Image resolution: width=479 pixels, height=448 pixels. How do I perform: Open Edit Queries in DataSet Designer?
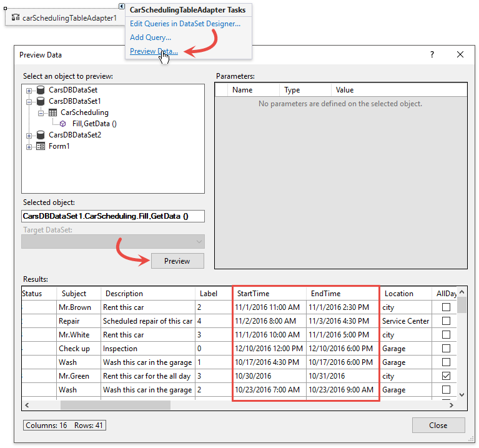click(x=185, y=24)
